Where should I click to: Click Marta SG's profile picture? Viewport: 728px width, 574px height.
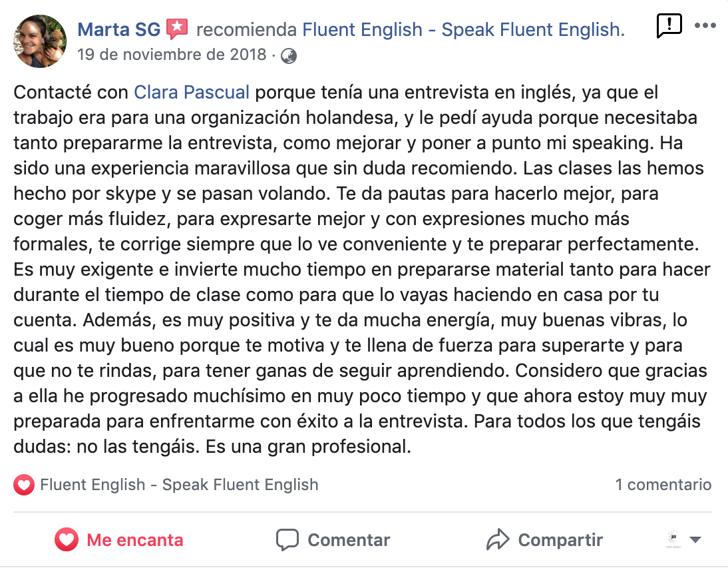(x=40, y=41)
